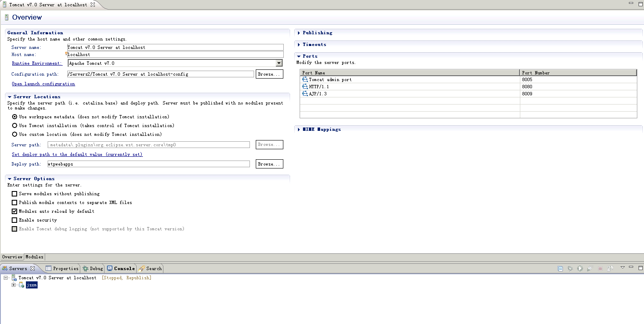Tick the Enable security checkbox

[15, 220]
